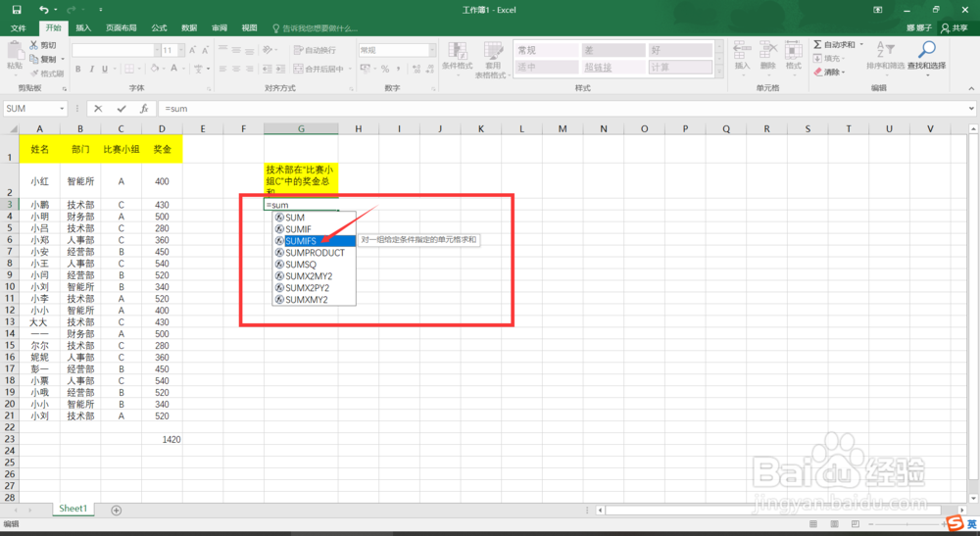Screen dimensions: 980x536
Task: Click the Fill (填充) button
Action: coord(829,58)
